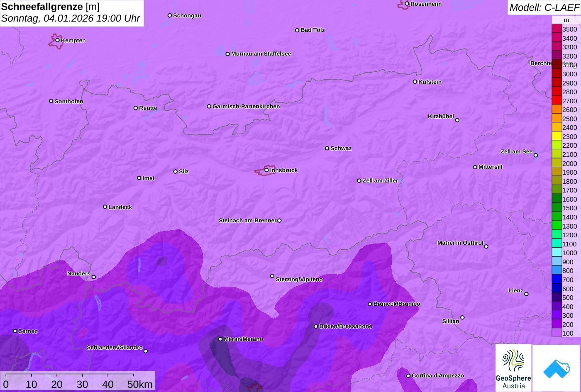
Task: Click the Reutte location dot
Action: pos(135,108)
